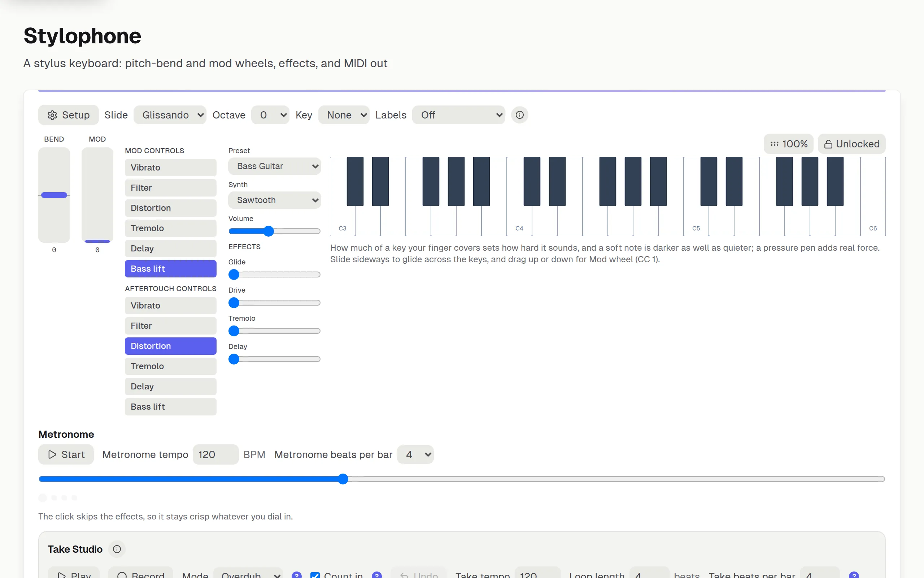The width and height of the screenshot is (924, 578).
Task: Open the Labels dropdown set to Off
Action: click(458, 115)
